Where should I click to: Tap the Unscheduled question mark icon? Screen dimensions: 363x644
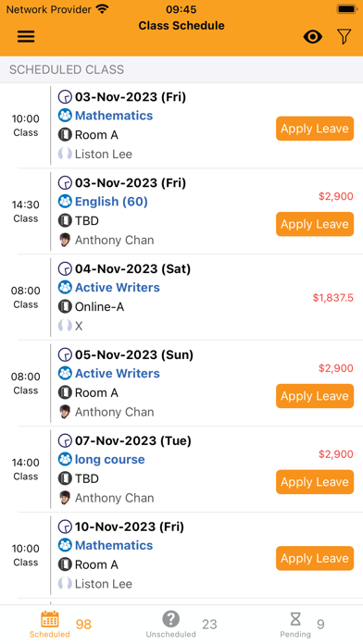point(170,619)
